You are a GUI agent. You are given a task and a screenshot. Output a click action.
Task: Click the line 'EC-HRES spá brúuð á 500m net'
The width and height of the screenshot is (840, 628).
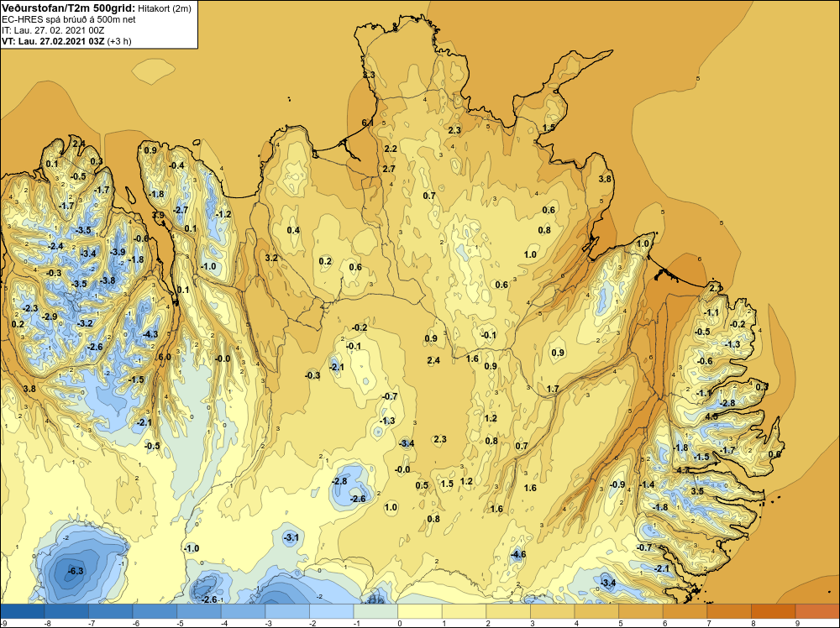click(x=69, y=19)
